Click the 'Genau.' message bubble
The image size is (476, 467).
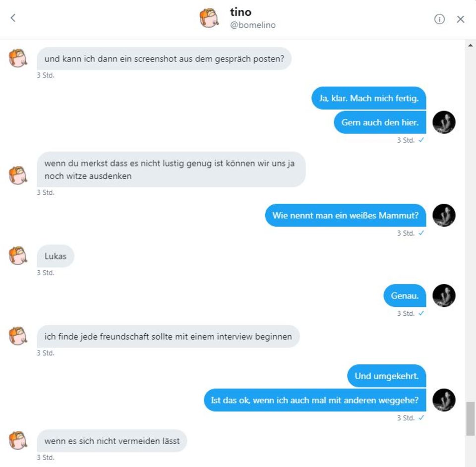(x=405, y=296)
